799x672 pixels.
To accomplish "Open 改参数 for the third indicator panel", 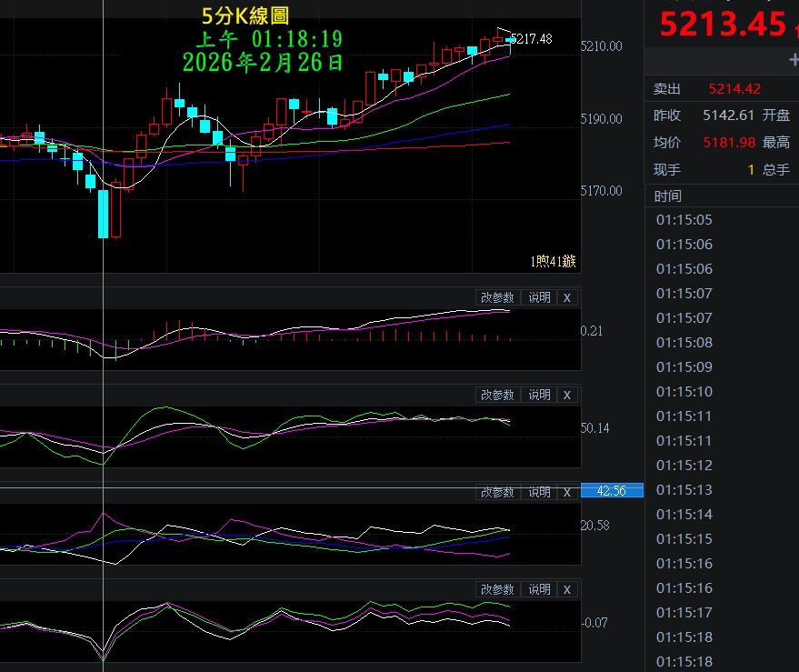I will (x=497, y=492).
